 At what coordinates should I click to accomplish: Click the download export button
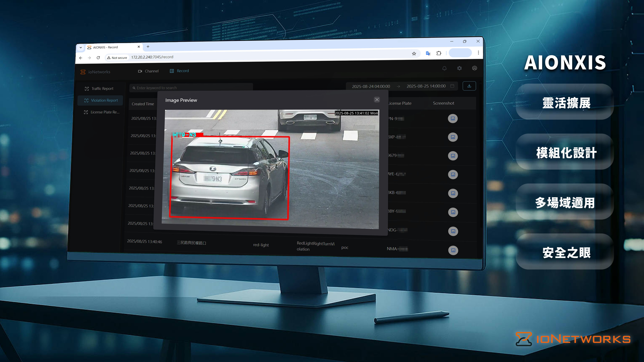click(469, 86)
